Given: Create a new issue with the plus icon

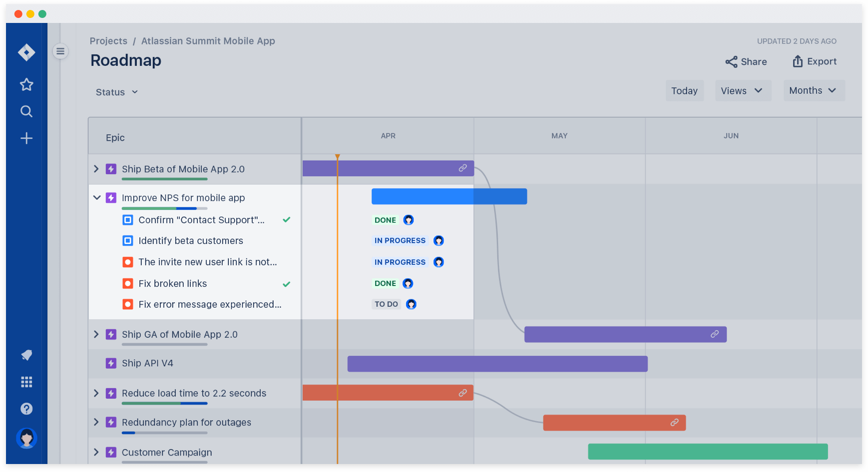Looking at the screenshot, I should 26,138.
